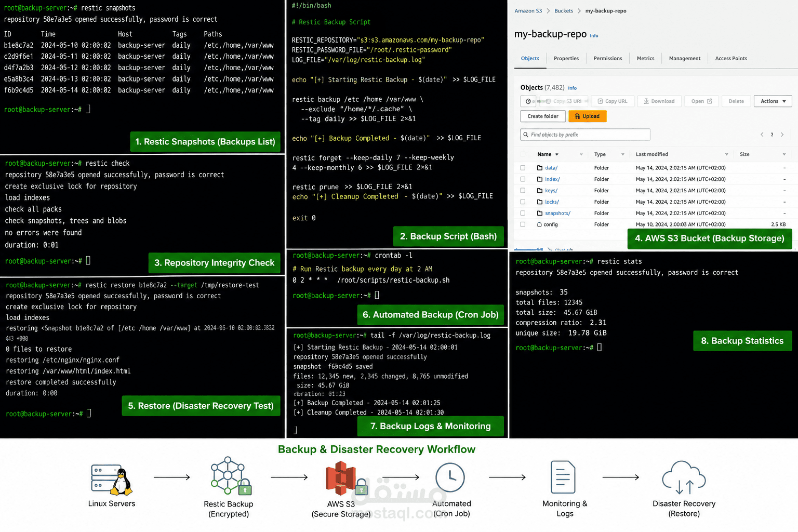
Task: Click the Open button
Action: (702, 101)
